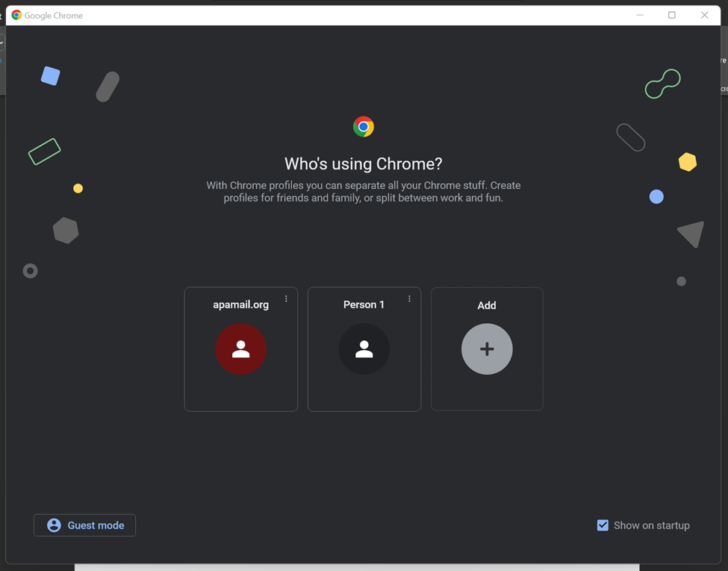728x571 pixels.
Task: Open the three-dot menu on apamail.org card
Action: click(x=286, y=299)
